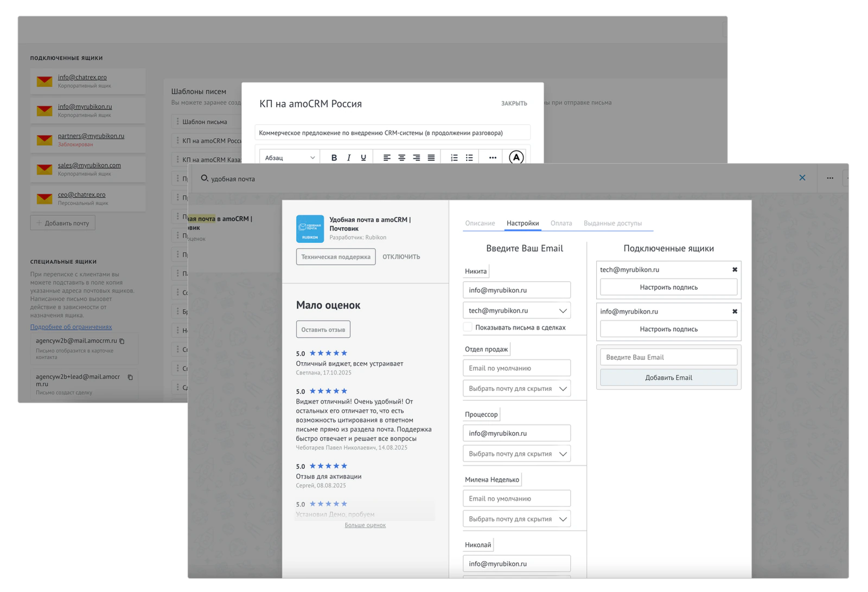Open more formatting options (three dots) in editor
The image size is (868, 592).
493,158
